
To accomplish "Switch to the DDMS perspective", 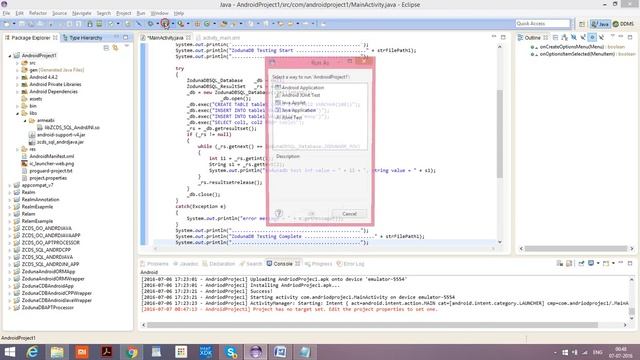I will pyautogui.click(x=624, y=24).
